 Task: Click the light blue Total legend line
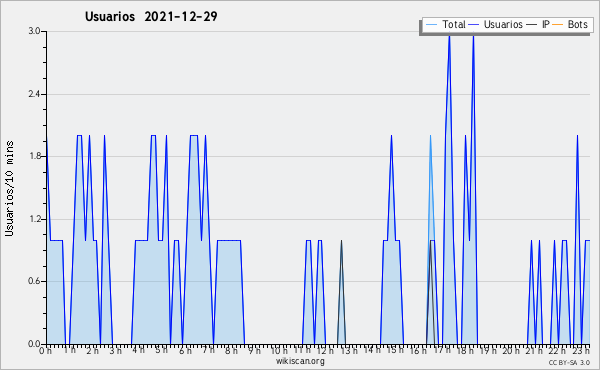tap(431, 25)
